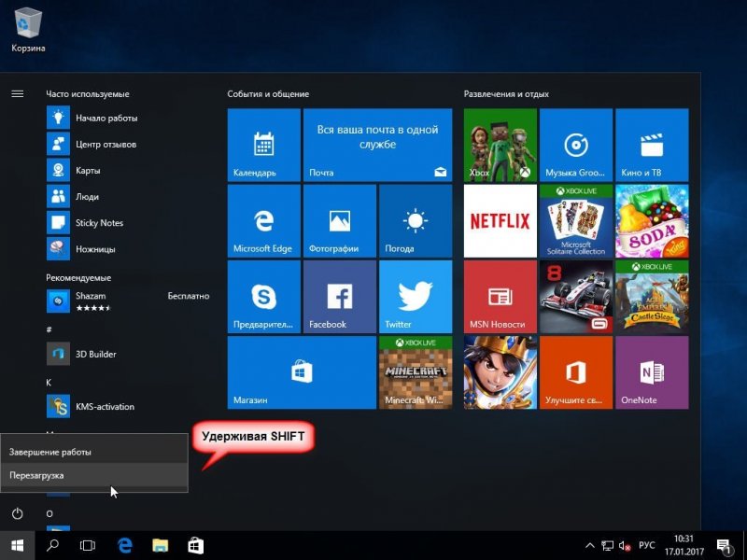Viewport: 747px width, 560px height.
Task: Open the Магазин store tile
Action: click(302, 372)
